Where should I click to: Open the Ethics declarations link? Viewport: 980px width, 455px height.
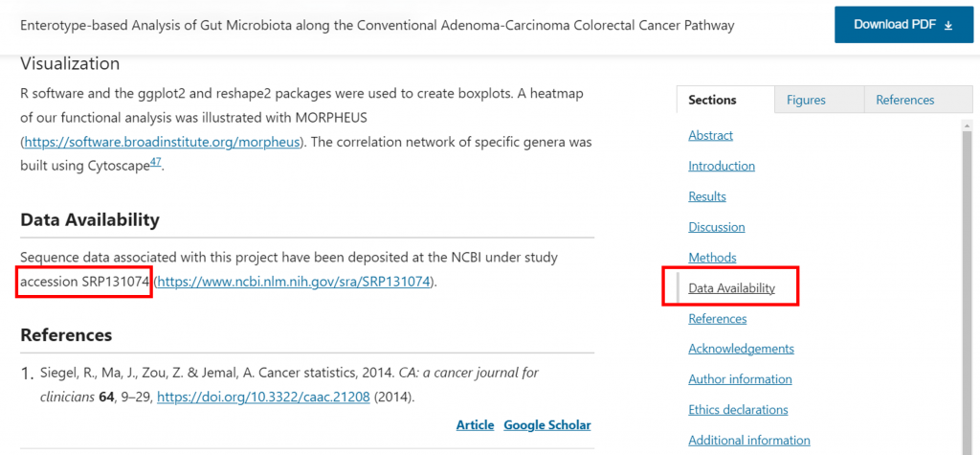point(738,410)
